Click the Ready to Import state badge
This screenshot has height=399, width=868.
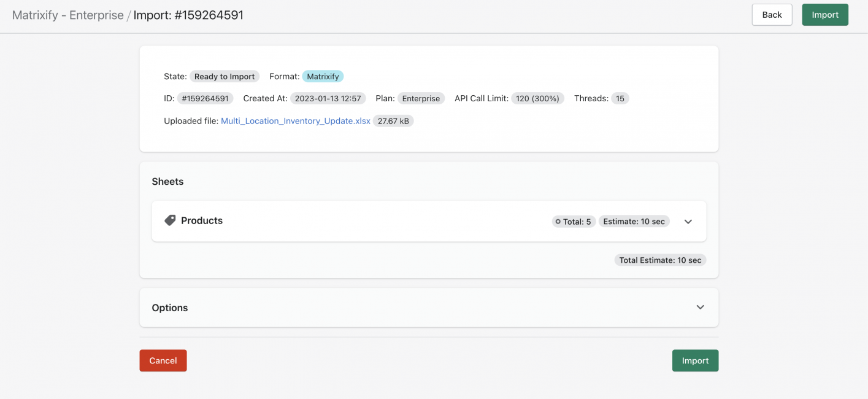pyautogui.click(x=225, y=76)
